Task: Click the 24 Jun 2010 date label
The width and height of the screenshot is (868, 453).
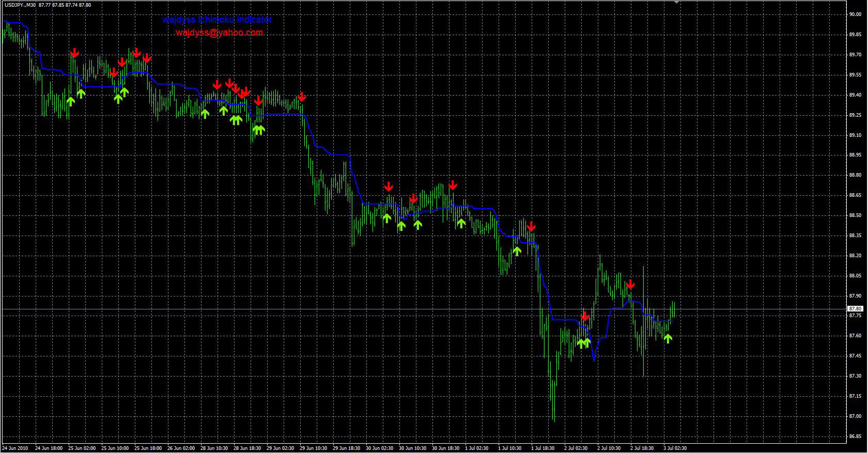Action: coord(16,448)
